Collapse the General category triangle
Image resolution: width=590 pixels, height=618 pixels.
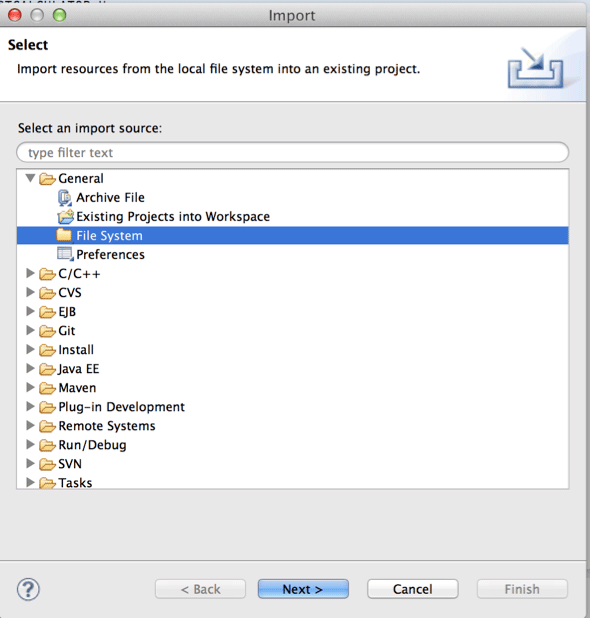tap(30, 178)
